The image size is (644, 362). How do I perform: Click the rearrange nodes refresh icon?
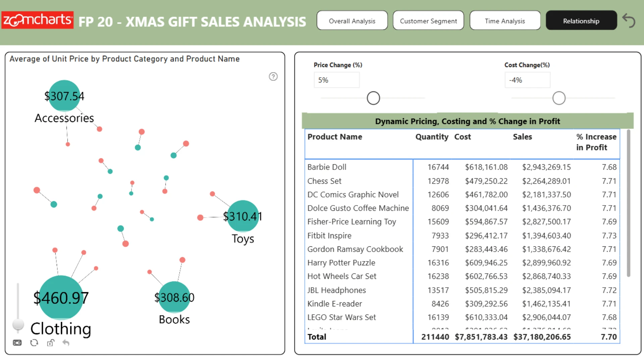click(x=34, y=343)
